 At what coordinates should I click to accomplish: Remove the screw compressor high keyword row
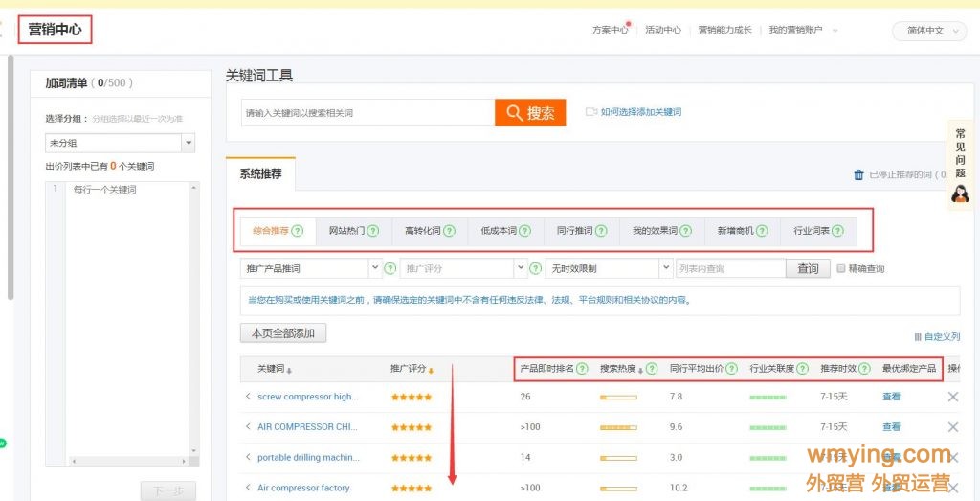pyautogui.click(x=953, y=397)
